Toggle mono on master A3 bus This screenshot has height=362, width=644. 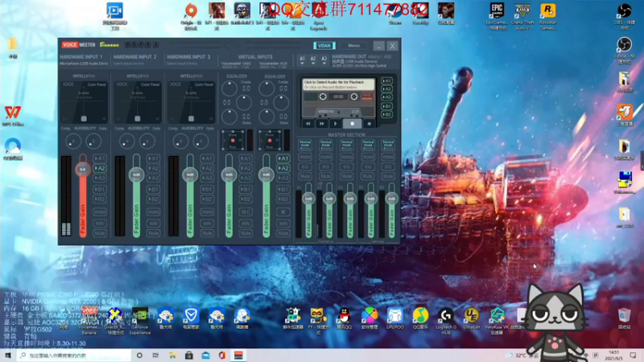point(347,157)
